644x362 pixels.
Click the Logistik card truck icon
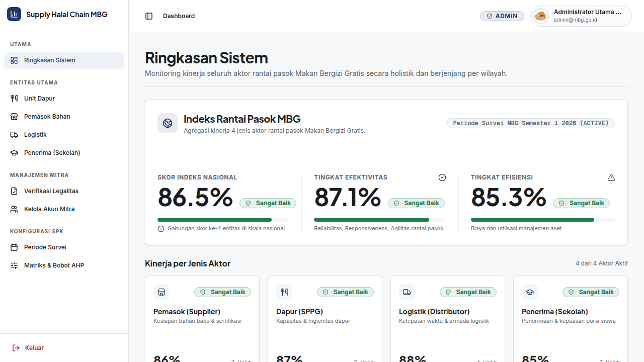pos(407,292)
